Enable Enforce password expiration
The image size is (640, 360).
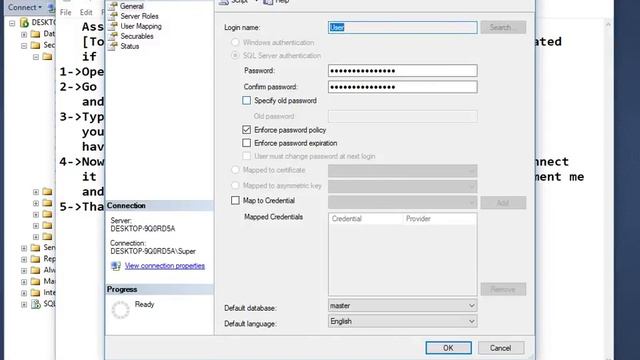[247, 143]
